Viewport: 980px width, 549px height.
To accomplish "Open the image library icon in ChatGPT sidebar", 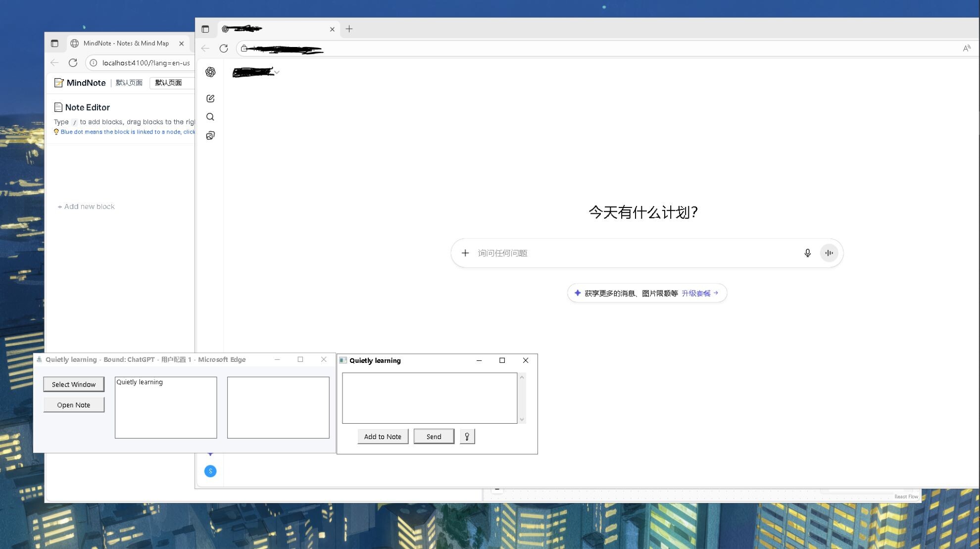I will [x=210, y=135].
